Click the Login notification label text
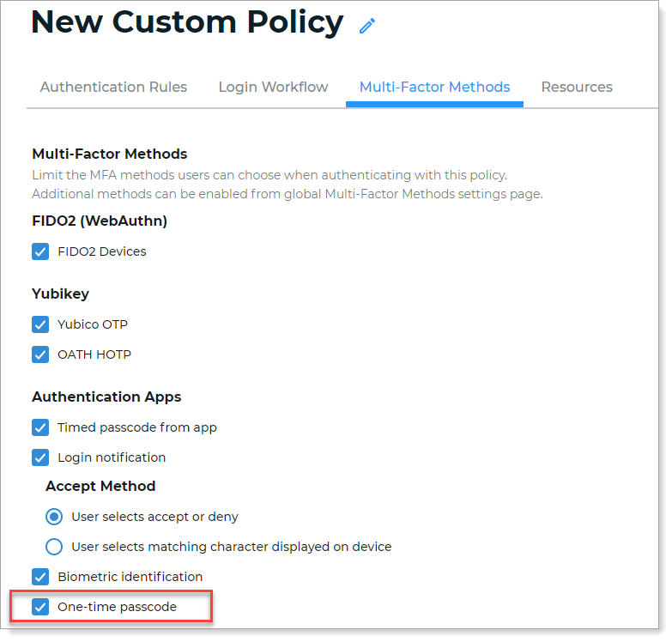This screenshot has width=672, height=642. click(112, 457)
